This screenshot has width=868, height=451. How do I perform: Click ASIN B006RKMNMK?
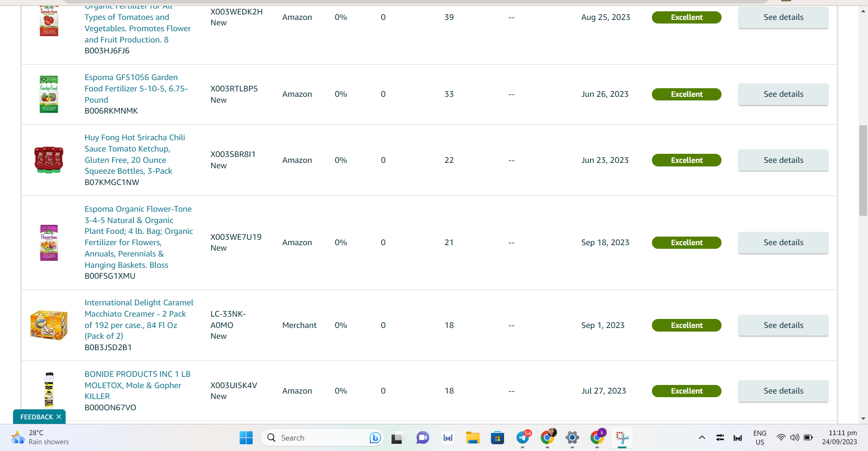pyautogui.click(x=111, y=111)
